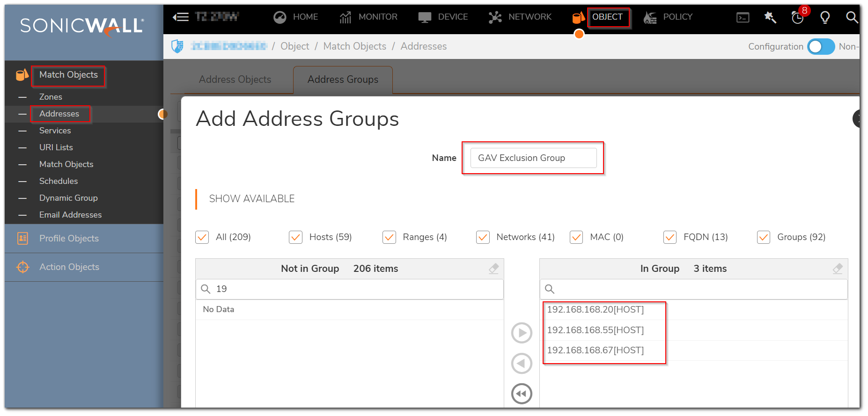Click the NETWORK nodes icon
The width and height of the screenshot is (868, 416).
(x=495, y=17)
